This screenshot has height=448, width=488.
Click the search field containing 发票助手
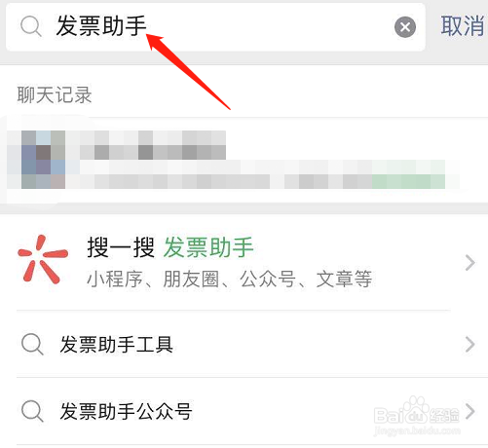point(215,27)
